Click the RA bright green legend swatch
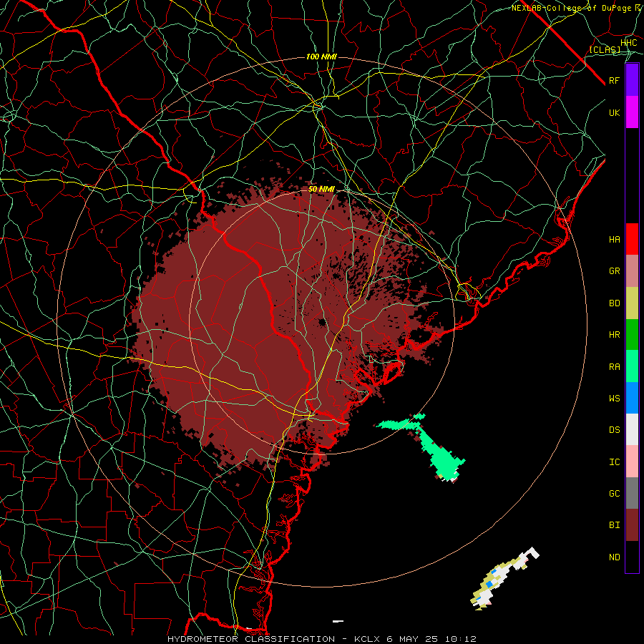Image resolution: width=644 pixels, height=644 pixels. [x=632, y=366]
